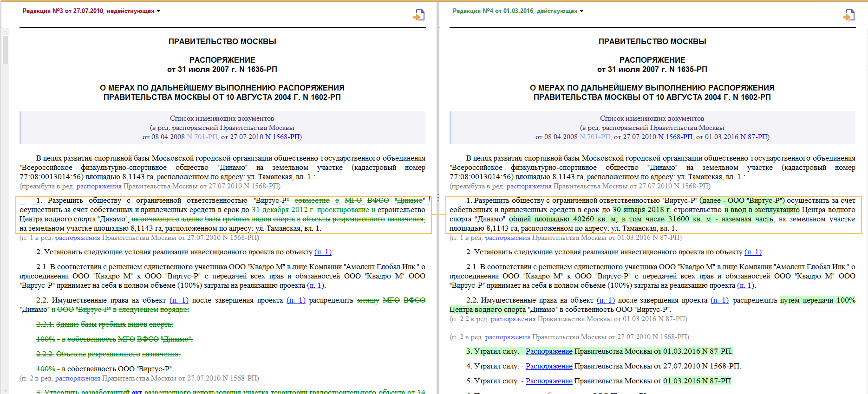Open 'распоряжения' link in right п. 2.2 note
Image resolution: width=868 pixels, height=394 pixels.
tap(513, 319)
